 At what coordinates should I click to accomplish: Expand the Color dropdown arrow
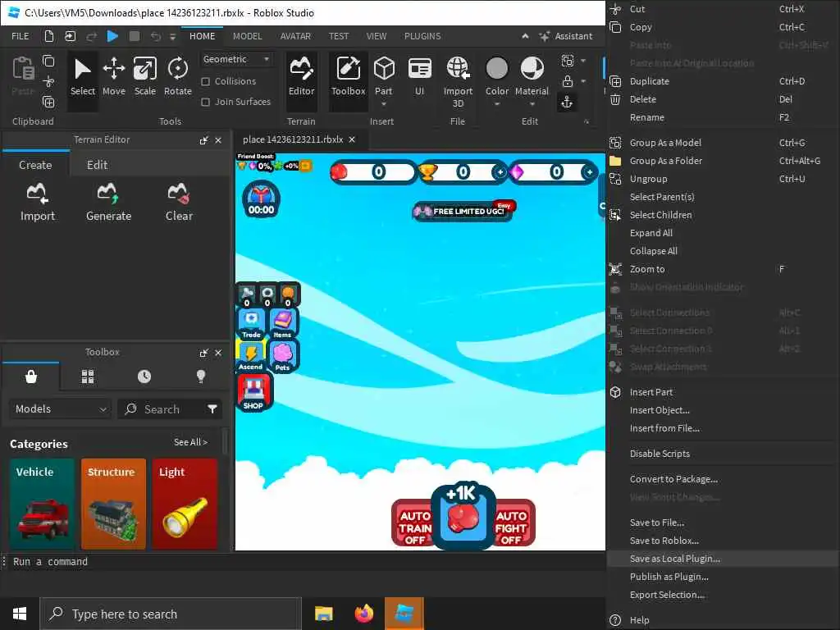click(496, 104)
